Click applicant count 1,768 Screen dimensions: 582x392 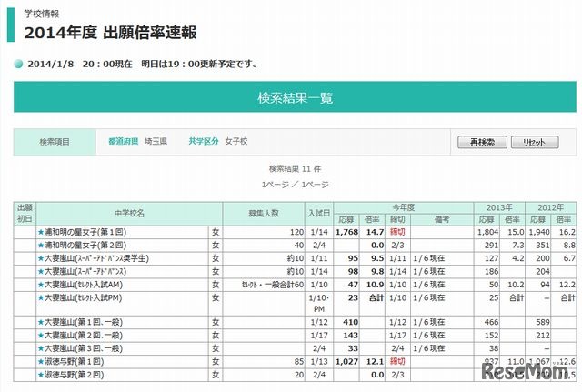click(x=347, y=232)
